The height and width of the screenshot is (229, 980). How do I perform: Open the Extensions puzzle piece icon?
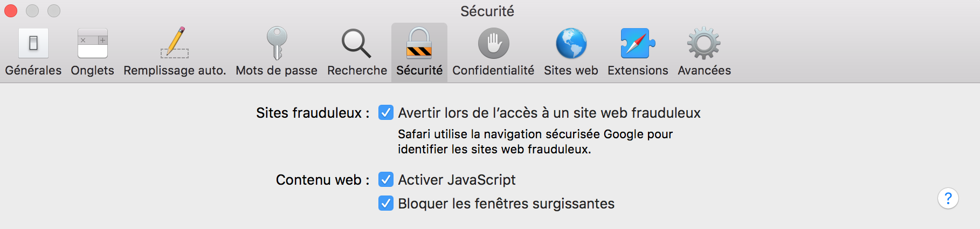click(637, 44)
